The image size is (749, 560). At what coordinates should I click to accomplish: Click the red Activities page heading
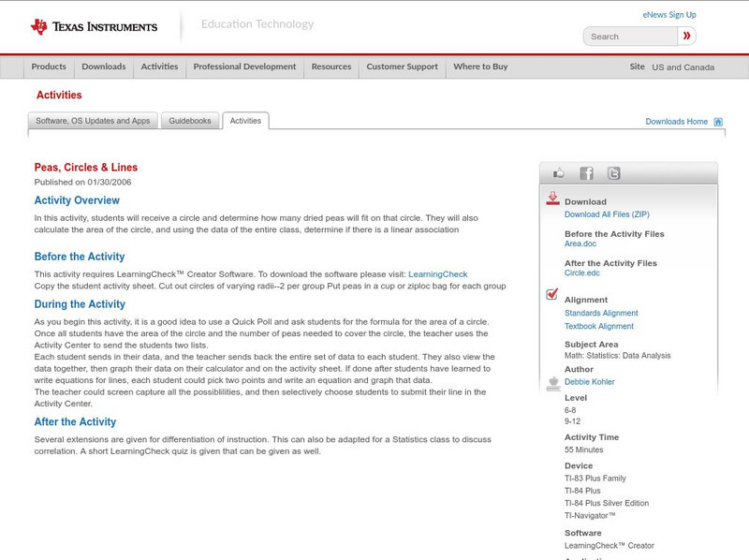59,95
